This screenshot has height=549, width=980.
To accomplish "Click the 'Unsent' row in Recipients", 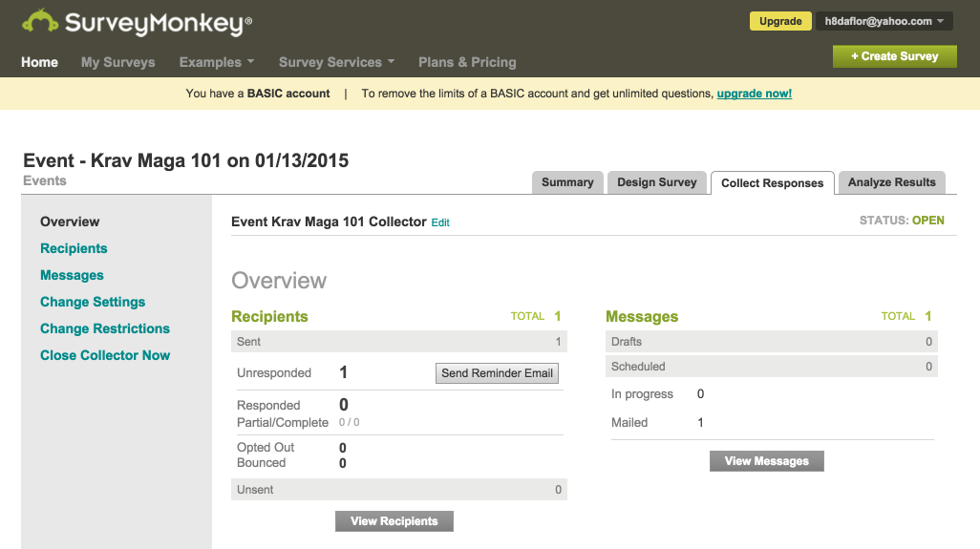I will click(398, 490).
